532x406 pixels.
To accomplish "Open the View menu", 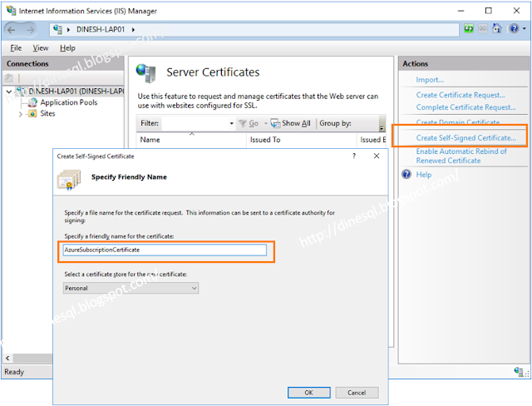I will (41, 48).
